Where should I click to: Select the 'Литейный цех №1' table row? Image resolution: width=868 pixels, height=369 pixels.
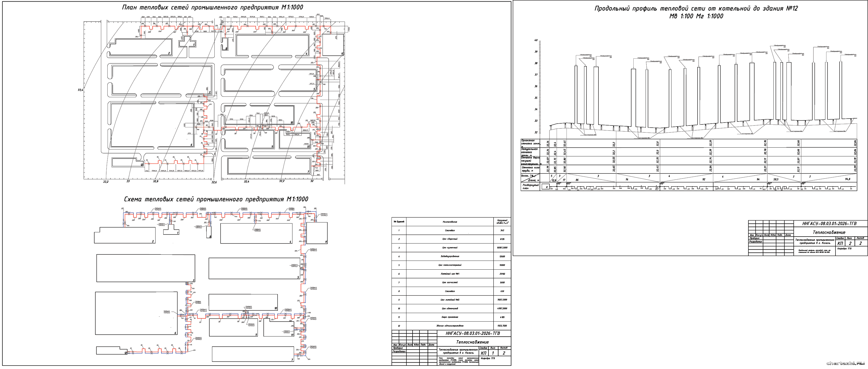click(x=450, y=274)
